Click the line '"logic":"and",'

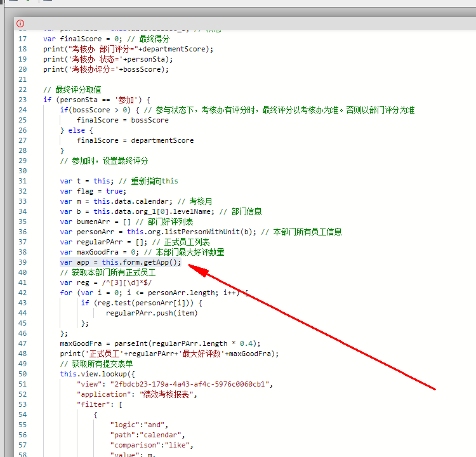139,425
